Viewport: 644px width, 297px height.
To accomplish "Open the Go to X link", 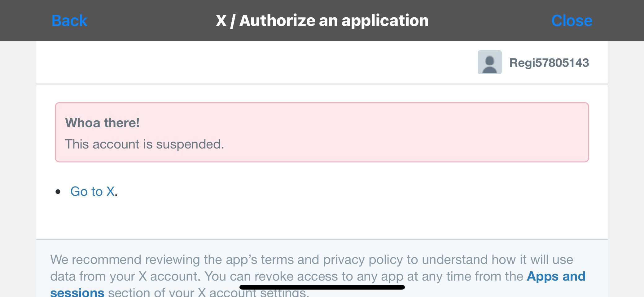I will point(93,192).
